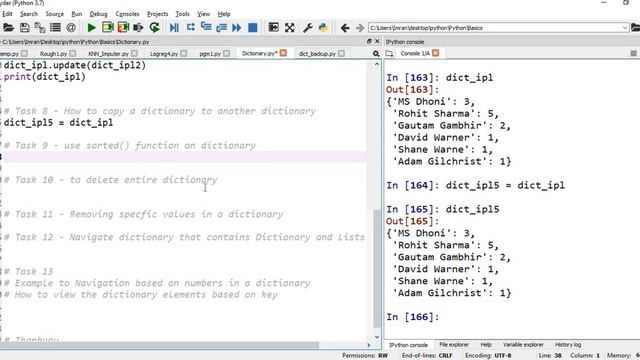Open the Edit menu
The image size is (640, 360).
(7, 14)
